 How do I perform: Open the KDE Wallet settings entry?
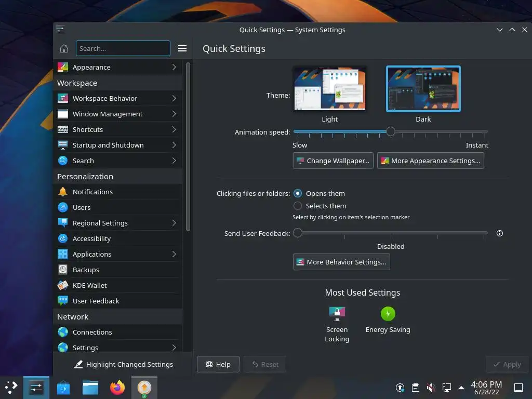[x=118, y=285]
